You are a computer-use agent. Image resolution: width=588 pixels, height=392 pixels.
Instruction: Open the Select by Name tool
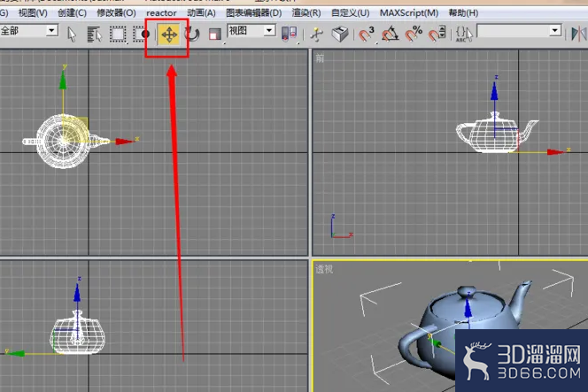coord(94,35)
